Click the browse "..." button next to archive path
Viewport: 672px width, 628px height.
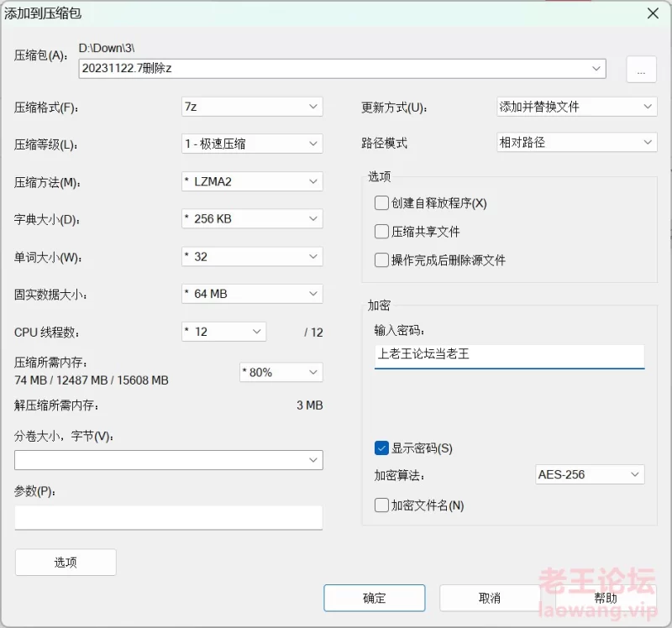(641, 70)
